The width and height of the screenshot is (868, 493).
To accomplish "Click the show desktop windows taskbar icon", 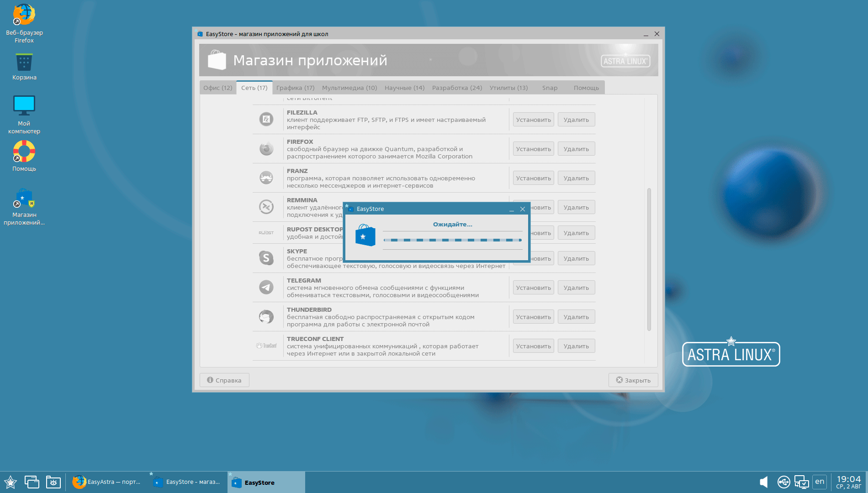I will coord(32,482).
